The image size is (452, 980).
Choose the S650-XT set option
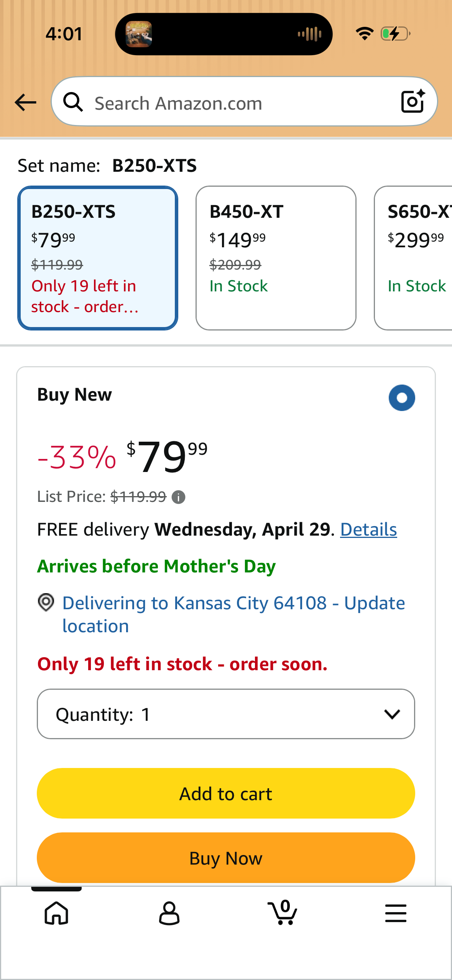[x=413, y=258]
